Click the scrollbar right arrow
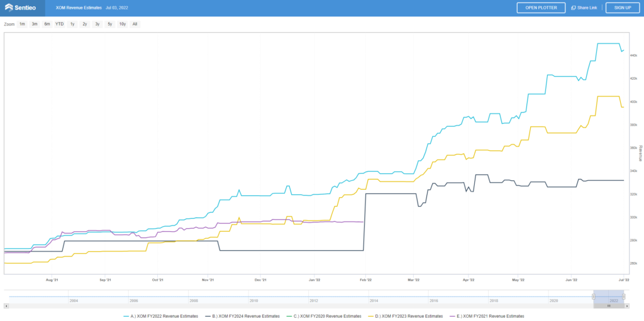Image resolution: width=644 pixels, height=321 pixels. [627, 306]
